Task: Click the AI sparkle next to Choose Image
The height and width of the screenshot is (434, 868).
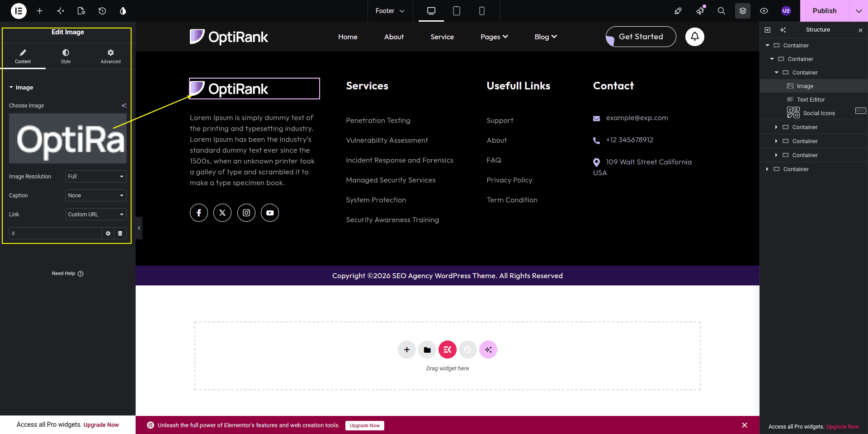Action: click(x=124, y=106)
